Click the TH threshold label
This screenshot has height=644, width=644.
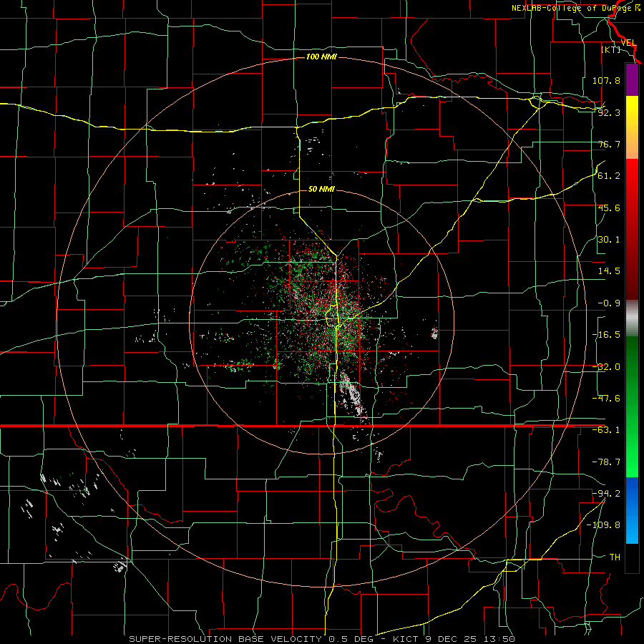click(x=615, y=557)
